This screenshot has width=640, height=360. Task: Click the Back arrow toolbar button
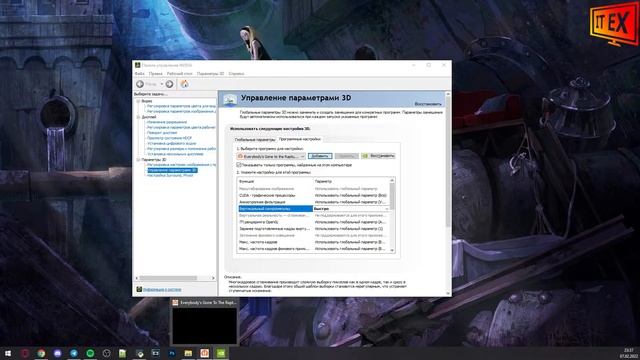(x=140, y=84)
